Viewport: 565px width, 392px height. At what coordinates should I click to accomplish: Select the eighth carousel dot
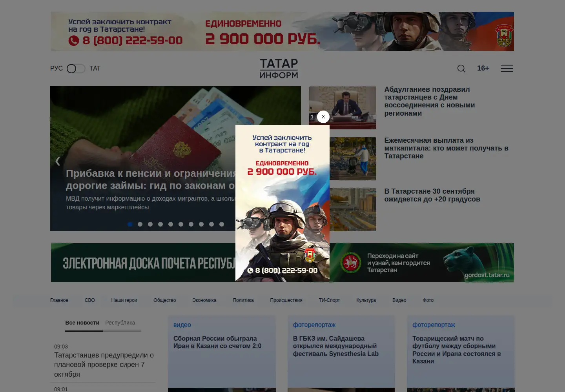(201, 224)
